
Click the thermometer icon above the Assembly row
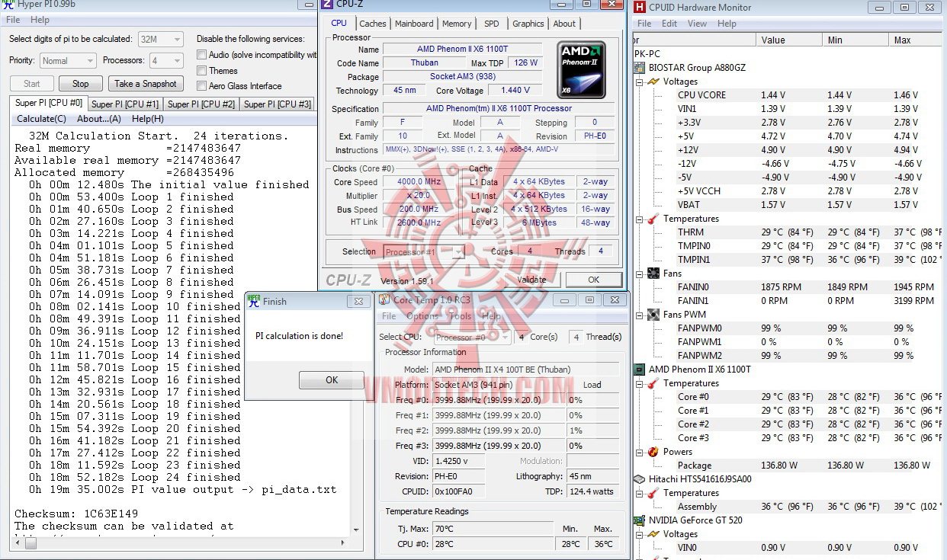click(653, 493)
